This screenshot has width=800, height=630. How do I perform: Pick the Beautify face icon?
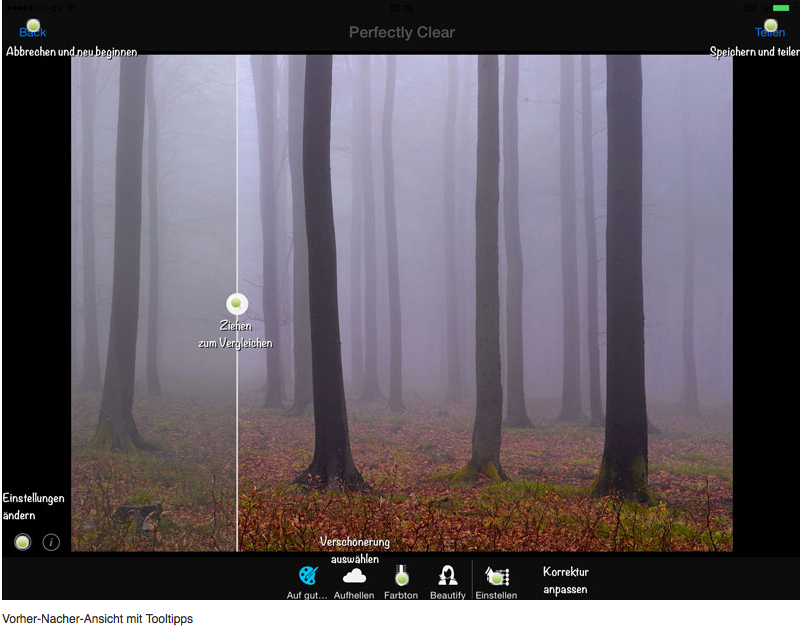448,576
